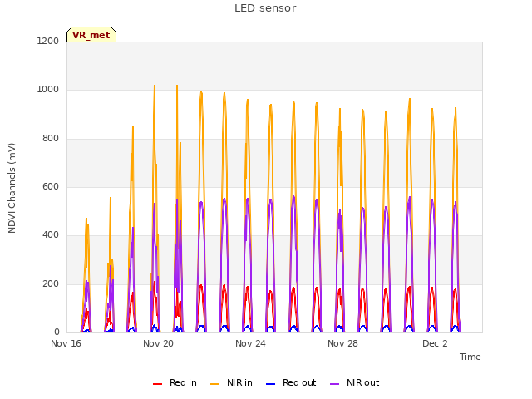Viewport: 532px width, 399px height.
Task: Click the 0 y-axis label
Action: tap(57, 332)
